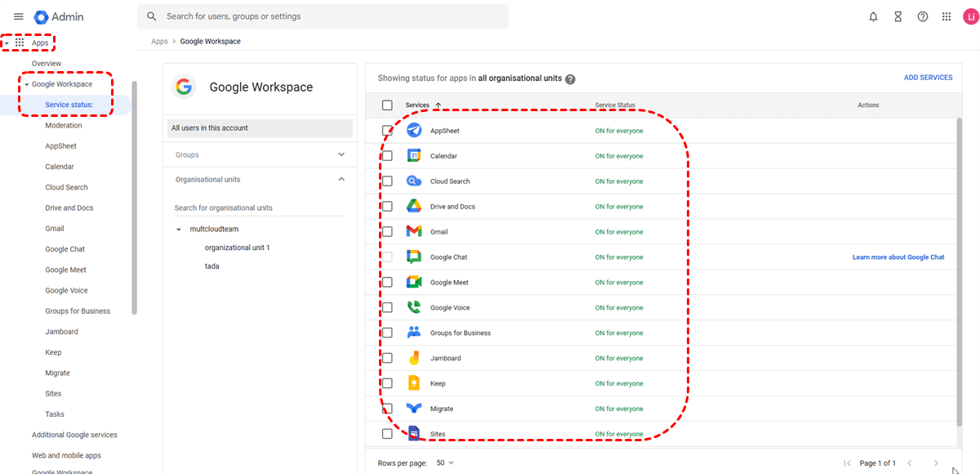Click the Migrate service icon
The height and width of the screenshot is (474, 980).
pyautogui.click(x=414, y=409)
